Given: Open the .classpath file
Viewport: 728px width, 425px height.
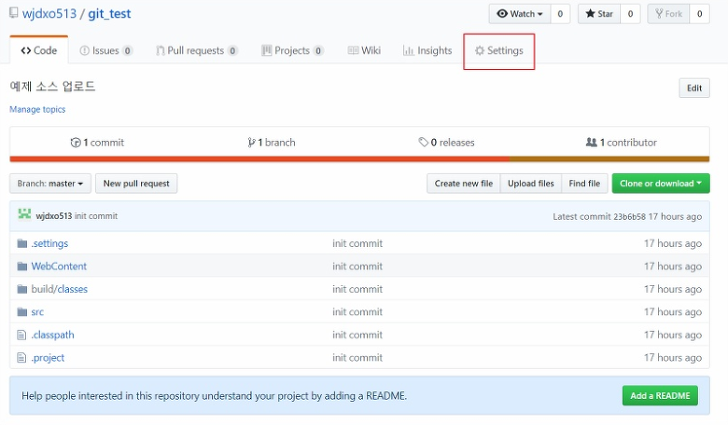Looking at the screenshot, I should (x=53, y=335).
